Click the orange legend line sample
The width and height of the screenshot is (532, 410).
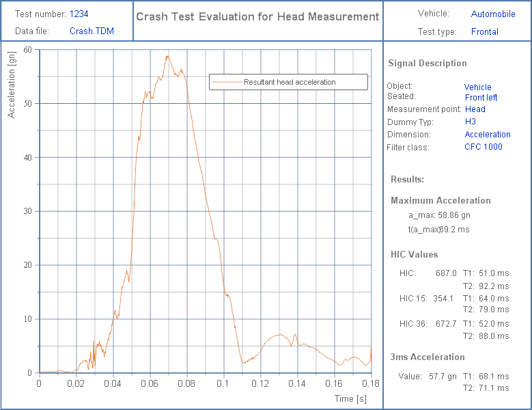click(227, 82)
